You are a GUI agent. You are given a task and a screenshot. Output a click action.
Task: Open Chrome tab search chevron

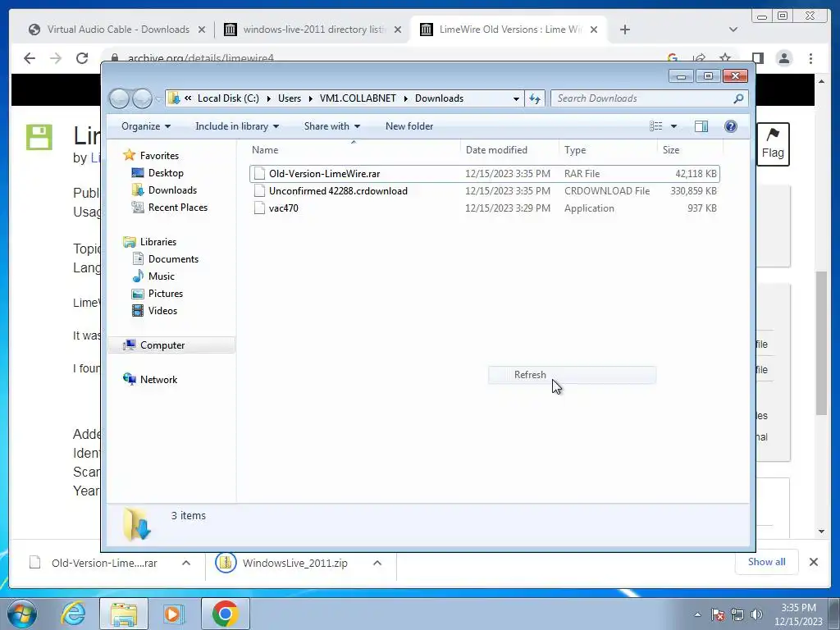click(x=733, y=30)
